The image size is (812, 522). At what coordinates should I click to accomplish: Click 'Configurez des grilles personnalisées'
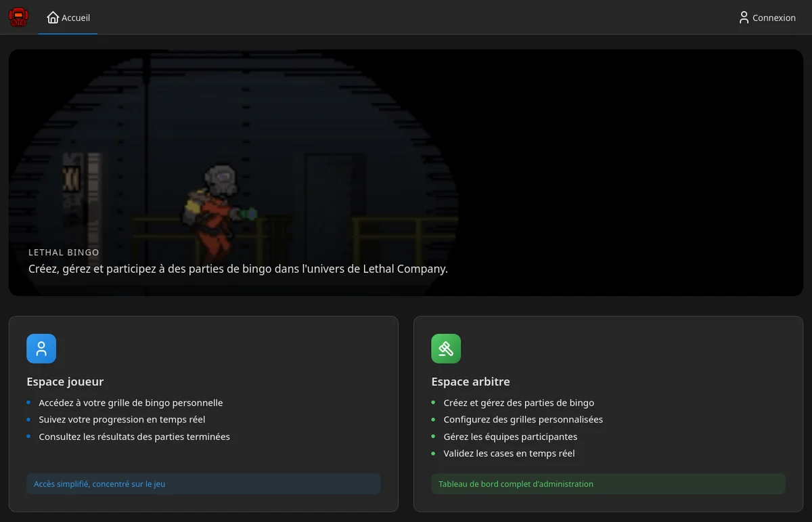point(523,420)
